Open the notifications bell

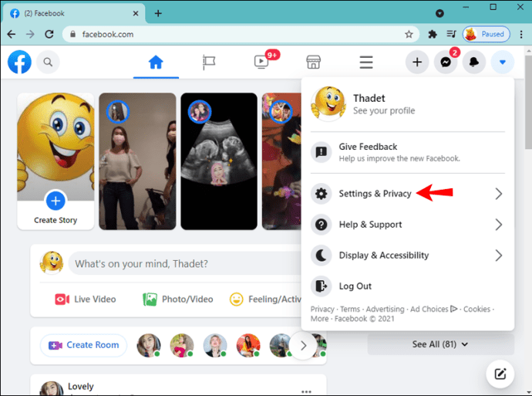(474, 63)
